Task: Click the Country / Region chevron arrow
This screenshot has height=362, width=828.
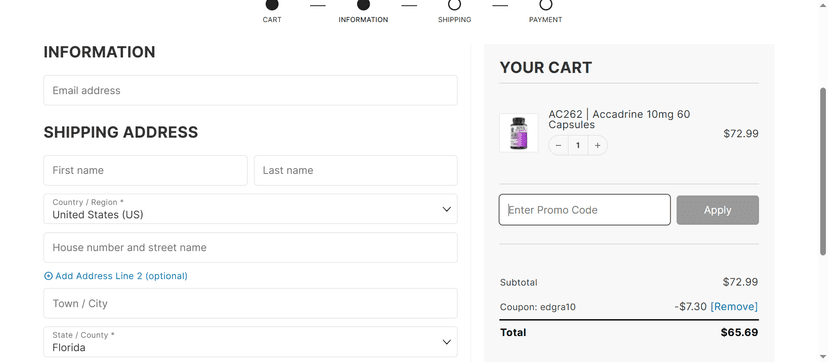Action: coord(447,209)
